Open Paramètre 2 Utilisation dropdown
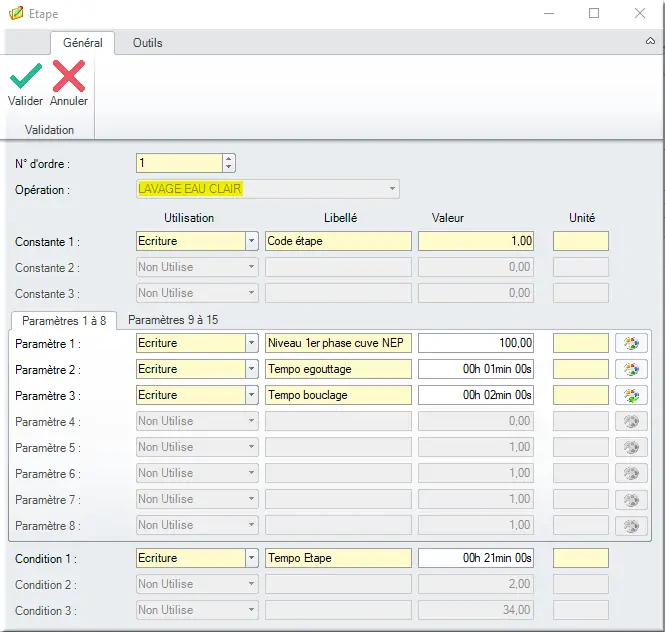Screen dimensions: 665x632 click(251, 369)
